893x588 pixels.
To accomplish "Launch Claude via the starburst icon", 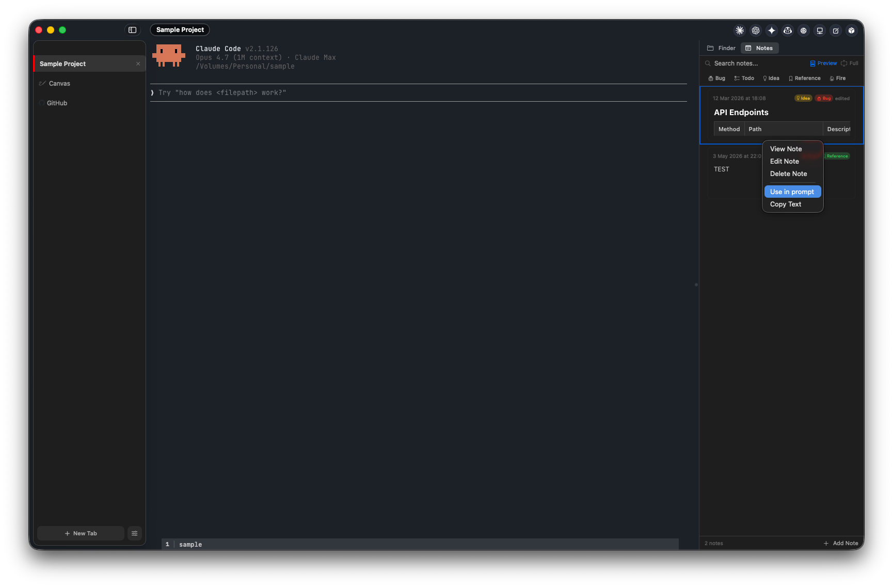I will [740, 30].
